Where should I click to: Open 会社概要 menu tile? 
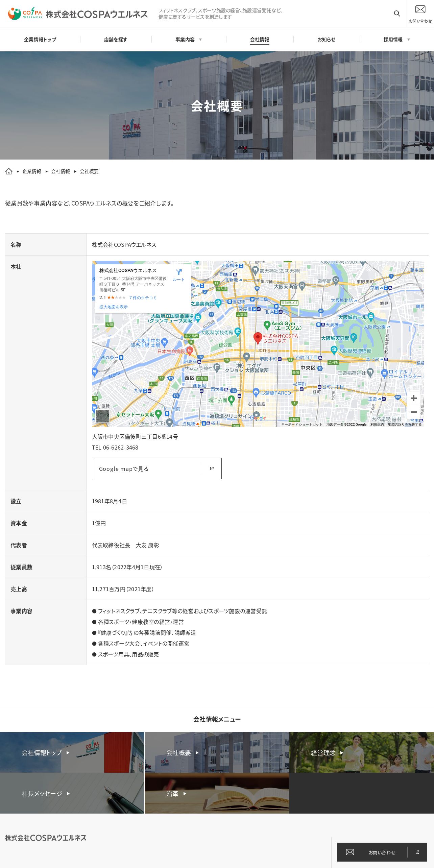(x=217, y=752)
